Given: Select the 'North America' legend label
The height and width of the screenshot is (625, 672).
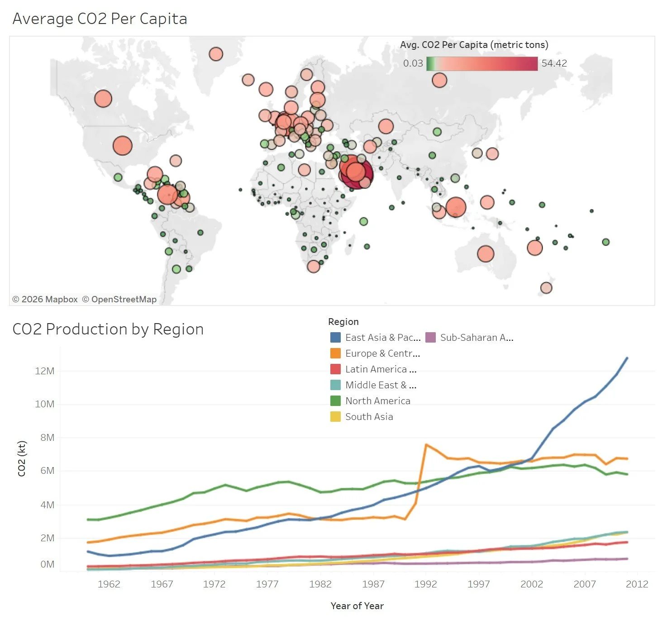Looking at the screenshot, I should point(378,401).
